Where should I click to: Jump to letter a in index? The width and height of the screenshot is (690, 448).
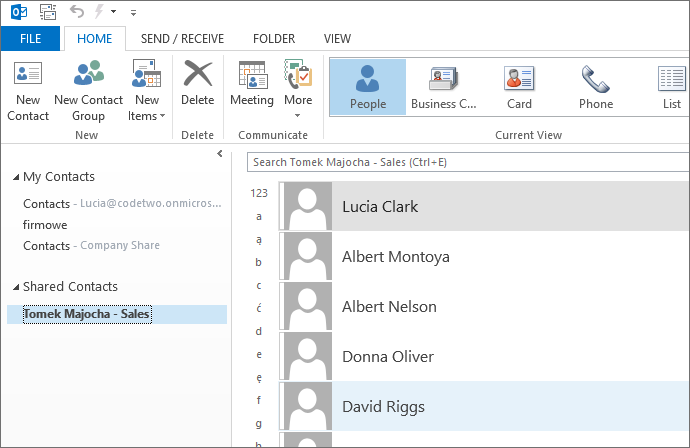pos(259,217)
